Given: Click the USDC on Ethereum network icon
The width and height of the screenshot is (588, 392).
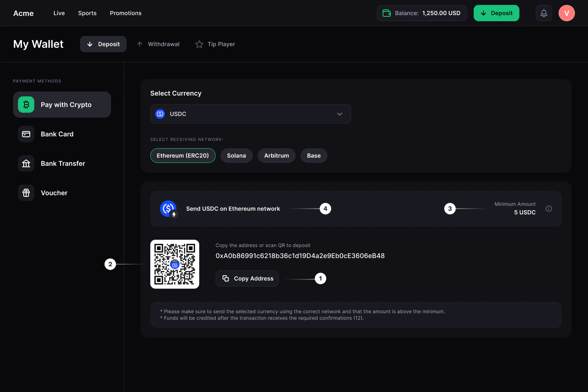Looking at the screenshot, I should (x=169, y=209).
